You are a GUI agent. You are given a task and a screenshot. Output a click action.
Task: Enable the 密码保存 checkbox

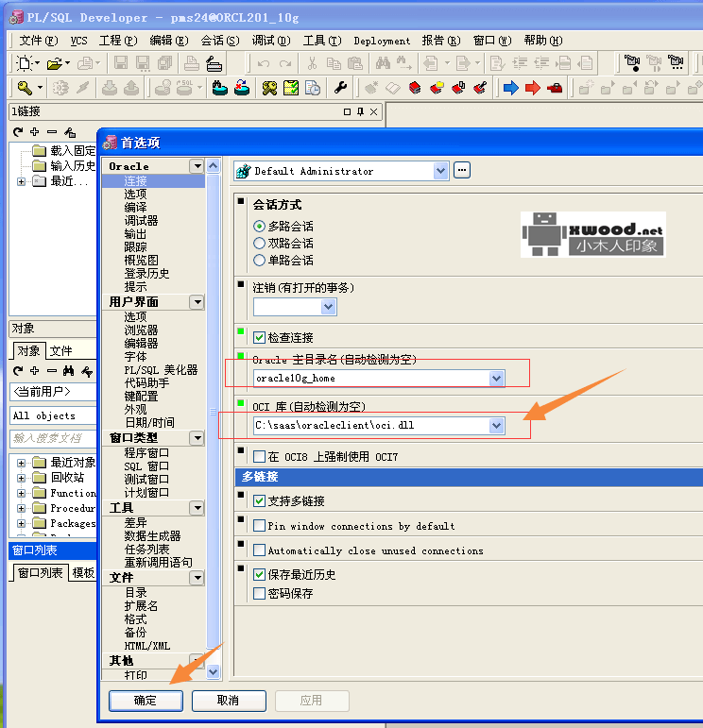259,593
